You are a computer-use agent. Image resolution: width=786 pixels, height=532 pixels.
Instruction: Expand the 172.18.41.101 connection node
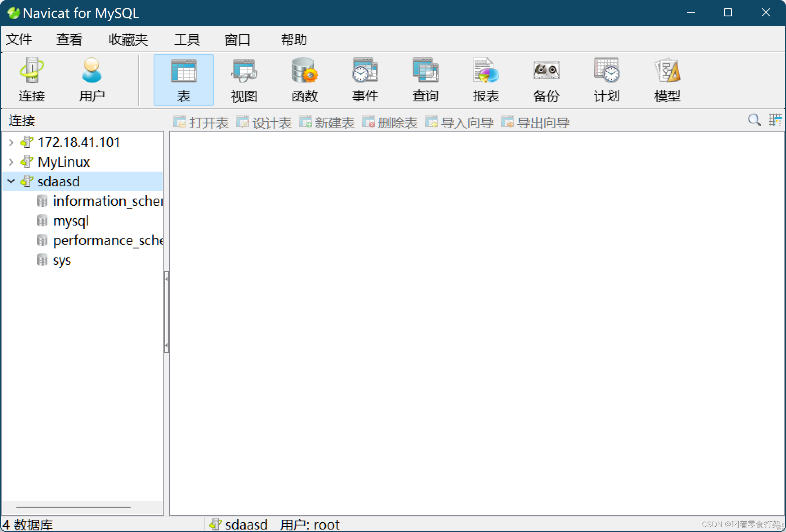(x=11, y=142)
